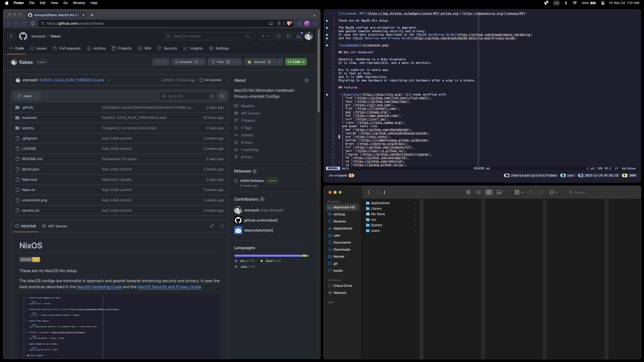This screenshot has height=362, width=644.
Task: Expand the green Code dropdown
Action: pos(296,62)
